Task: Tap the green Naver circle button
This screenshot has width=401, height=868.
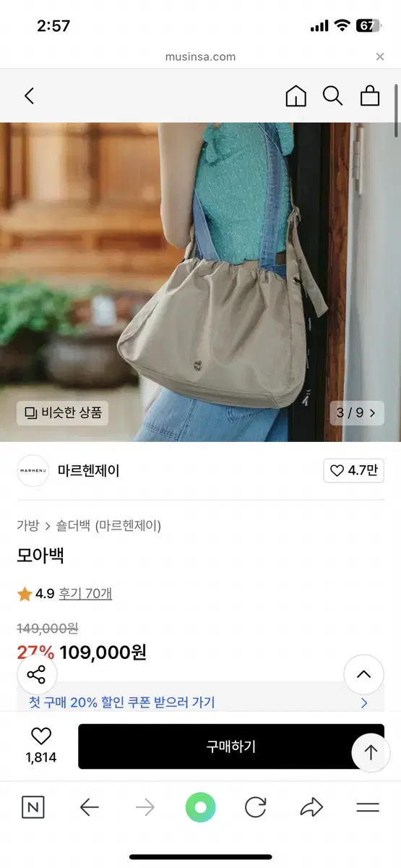Action: (200, 807)
